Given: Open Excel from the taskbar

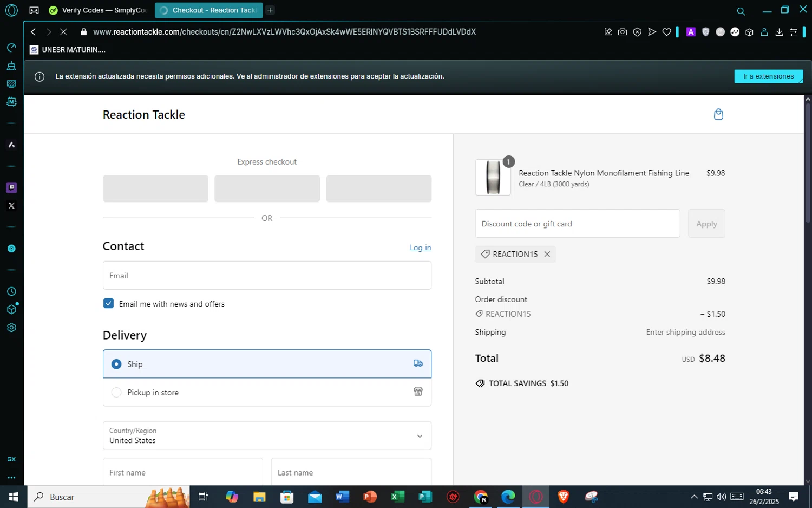Looking at the screenshot, I should click(397, 497).
